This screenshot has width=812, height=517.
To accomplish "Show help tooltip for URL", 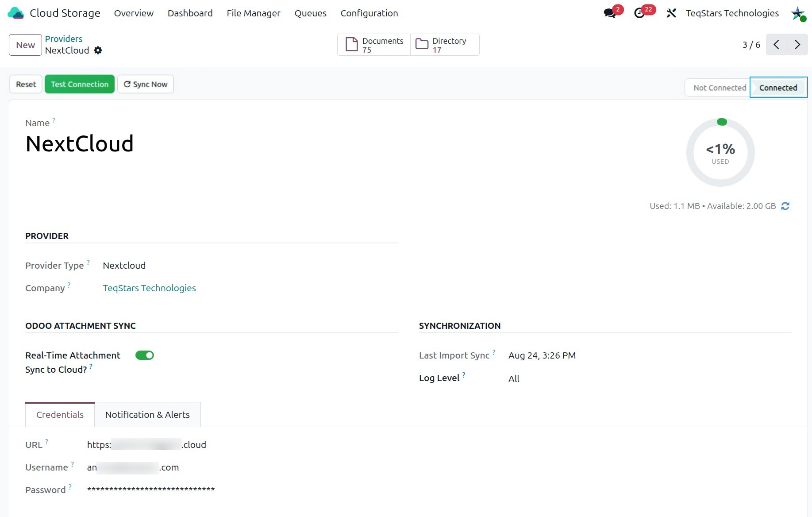I will [46, 441].
